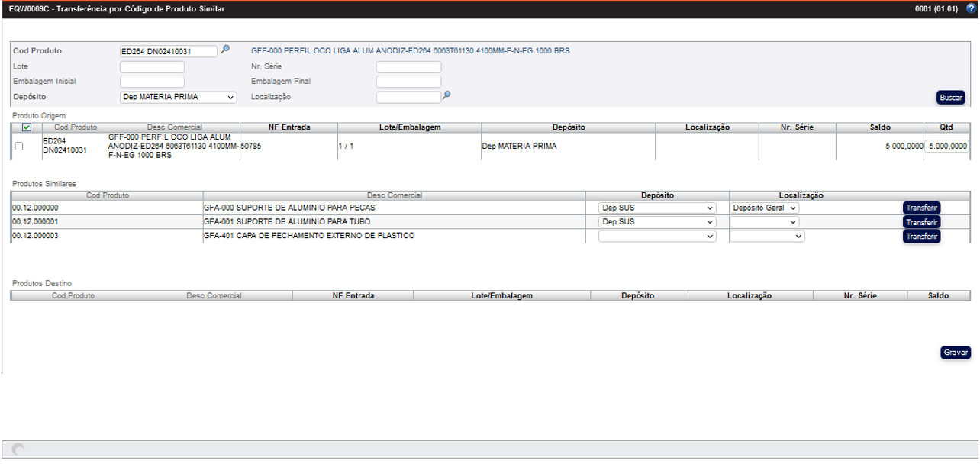Click Transferir for GFA-001 Suporte para Tubo

[x=921, y=222]
